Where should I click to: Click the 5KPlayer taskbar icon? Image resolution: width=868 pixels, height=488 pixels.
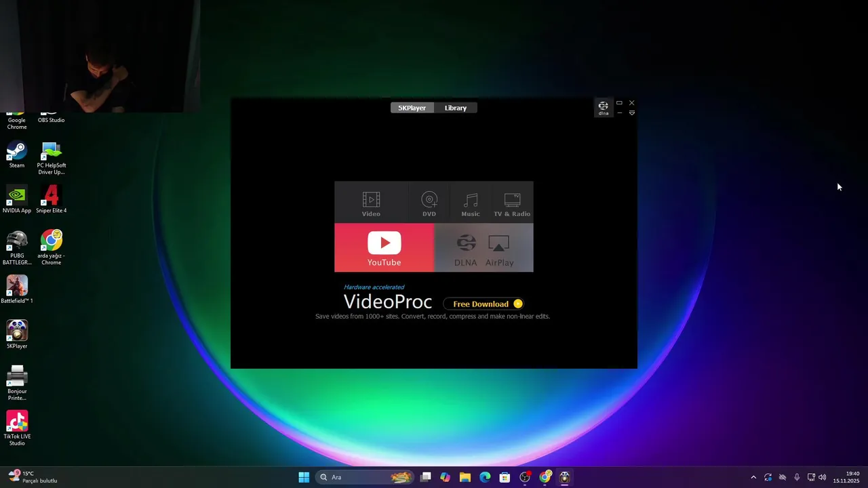coord(564,477)
